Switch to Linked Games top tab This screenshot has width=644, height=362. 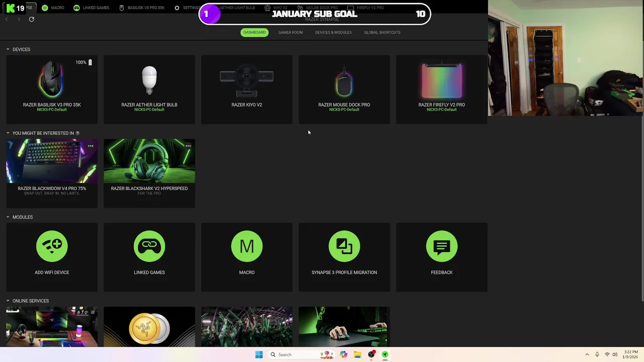click(x=91, y=8)
